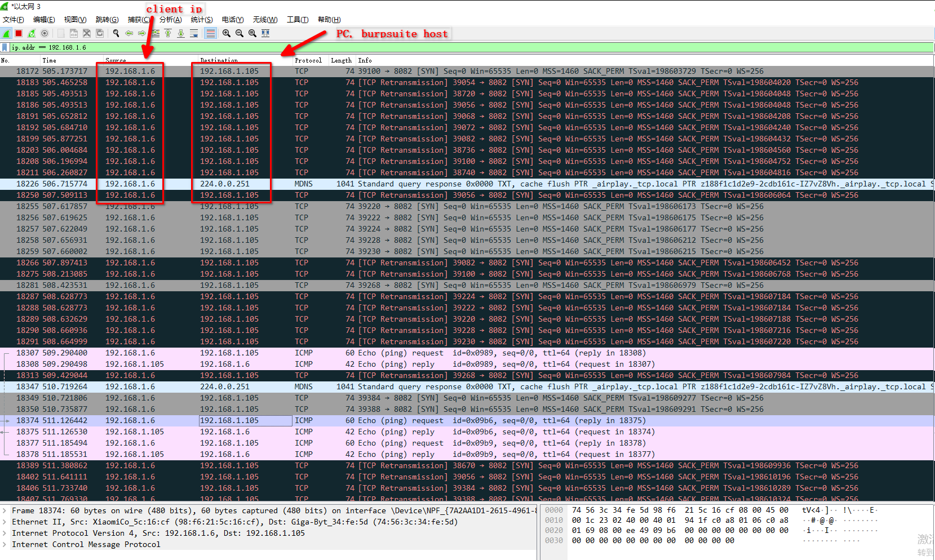Expand Internet Control Message Protocol section

(x=5, y=545)
